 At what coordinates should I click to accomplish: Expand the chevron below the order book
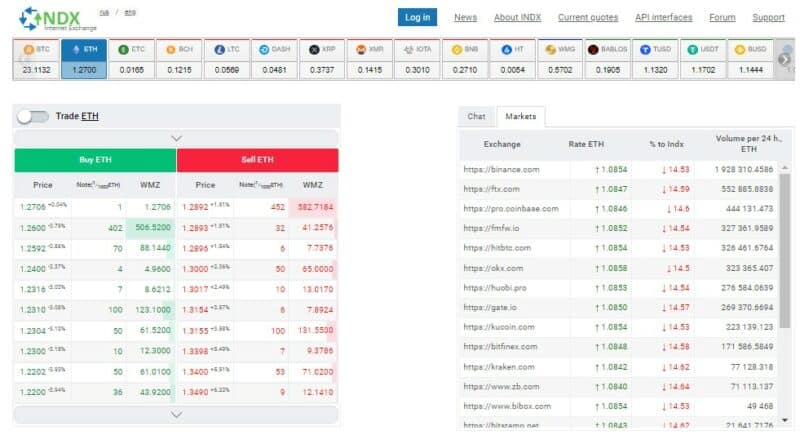tap(176, 415)
